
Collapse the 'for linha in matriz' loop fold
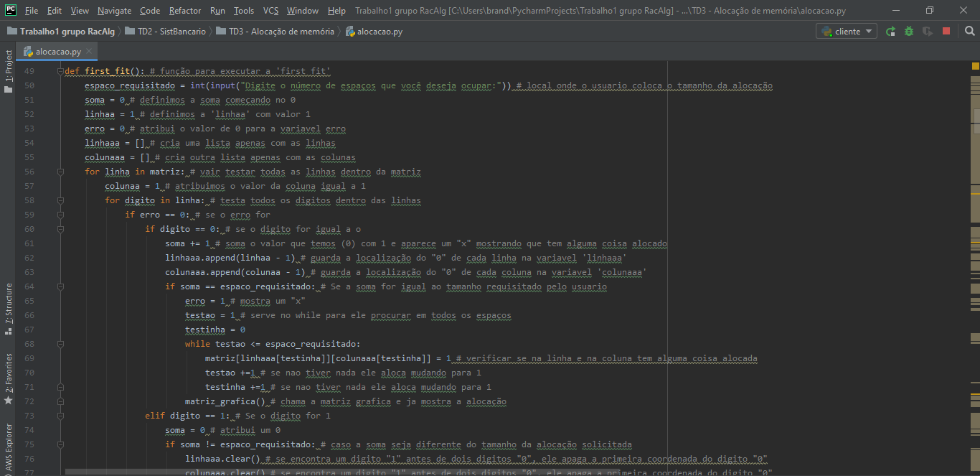60,172
